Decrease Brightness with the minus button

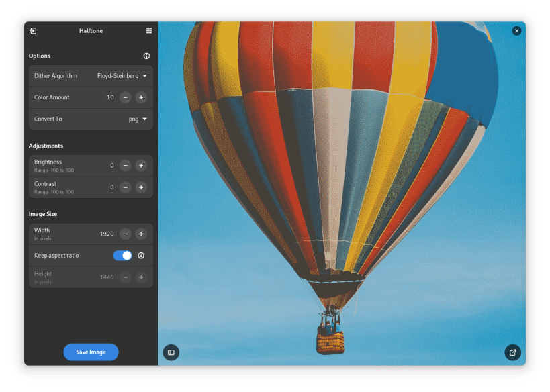pyautogui.click(x=125, y=166)
